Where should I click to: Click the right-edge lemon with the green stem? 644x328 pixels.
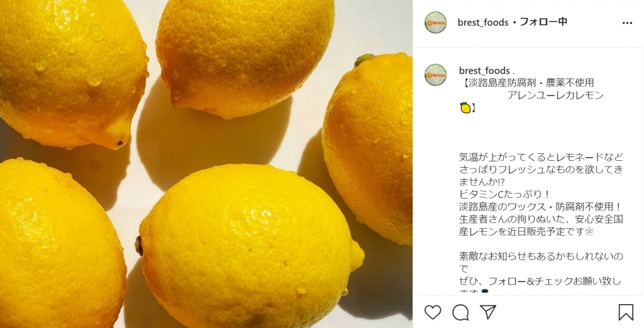369,149
